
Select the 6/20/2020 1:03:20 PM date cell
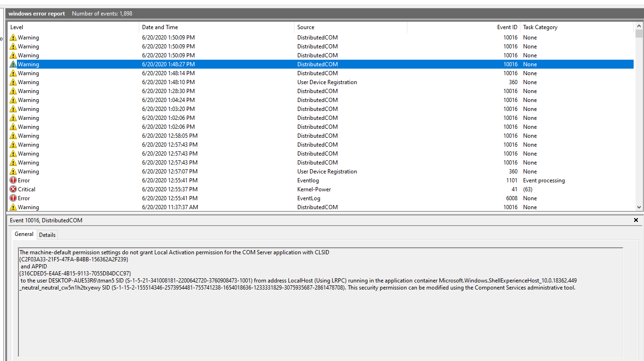[168, 109]
